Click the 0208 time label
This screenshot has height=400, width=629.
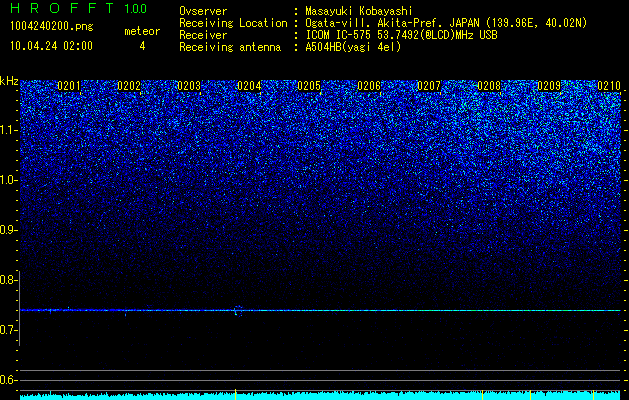[489, 86]
